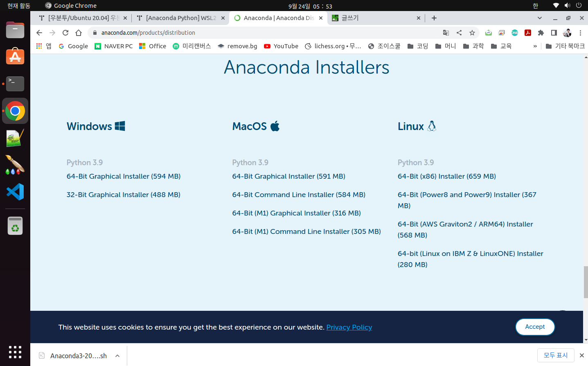The height and width of the screenshot is (366, 588).
Task: Open network status in top bar
Action: tap(556, 5)
